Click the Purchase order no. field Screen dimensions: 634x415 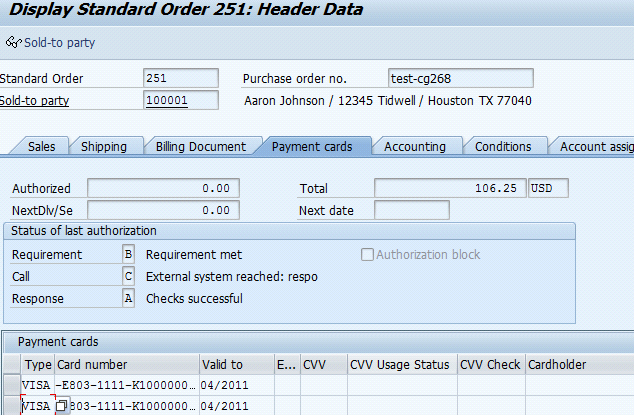tap(460, 78)
